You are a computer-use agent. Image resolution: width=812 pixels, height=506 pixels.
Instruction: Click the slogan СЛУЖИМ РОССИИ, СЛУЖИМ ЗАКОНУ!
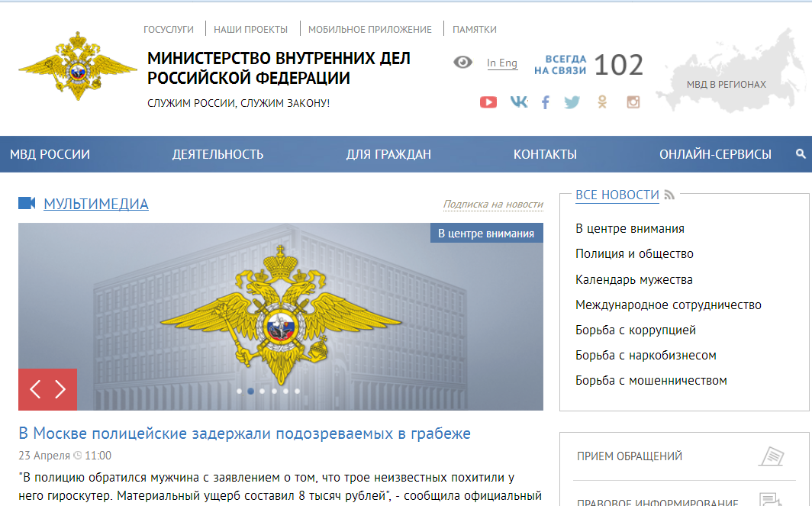[x=239, y=103]
